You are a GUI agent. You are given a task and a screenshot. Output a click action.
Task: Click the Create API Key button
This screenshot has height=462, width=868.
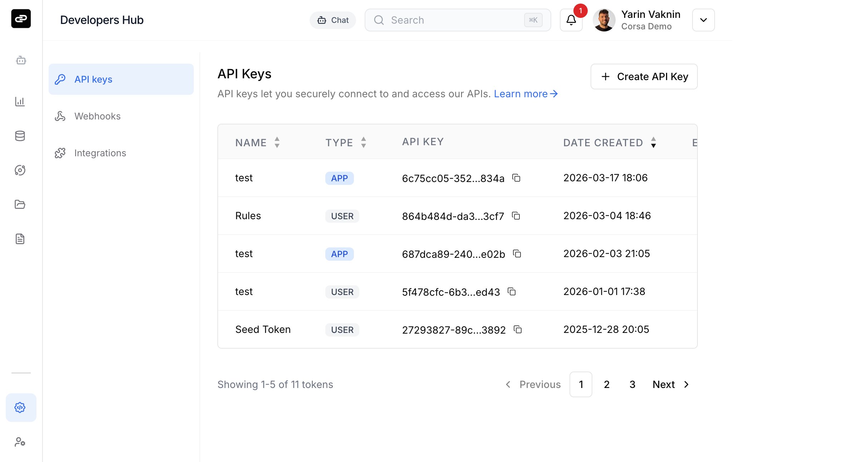644,77
